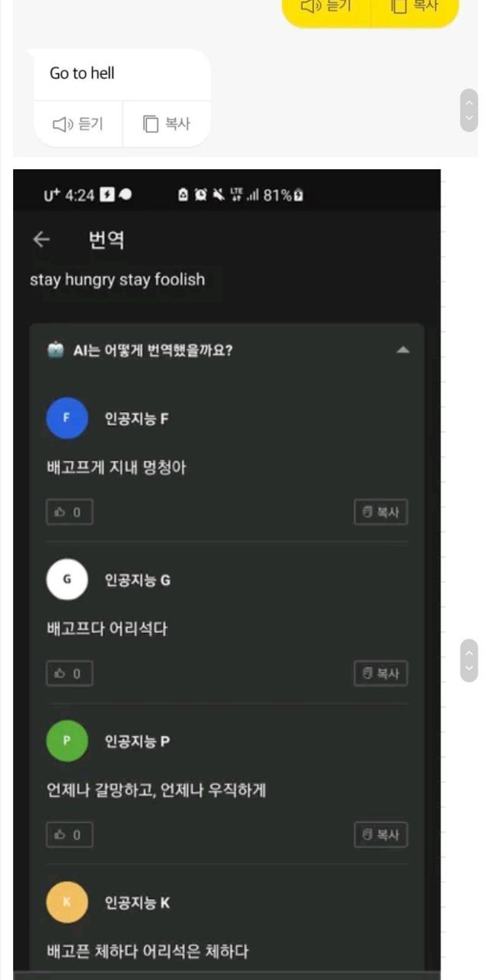Copy 인공지능 G's translation with 복사
This screenshot has height=980, width=490.
(x=381, y=674)
